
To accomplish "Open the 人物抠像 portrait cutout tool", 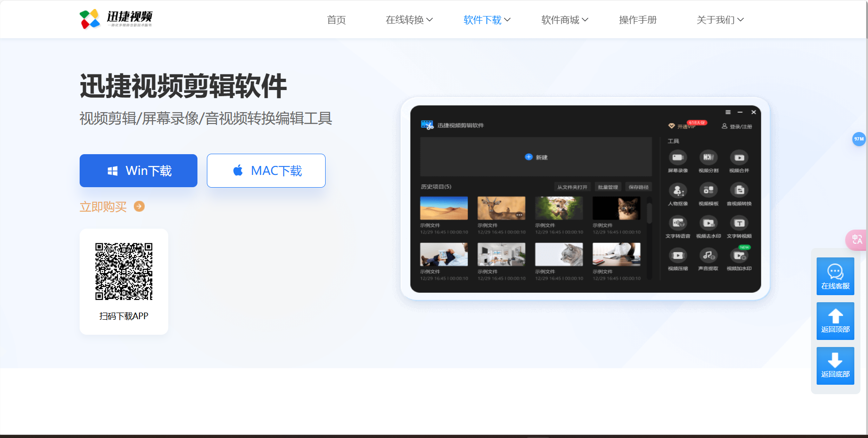I will tap(678, 194).
